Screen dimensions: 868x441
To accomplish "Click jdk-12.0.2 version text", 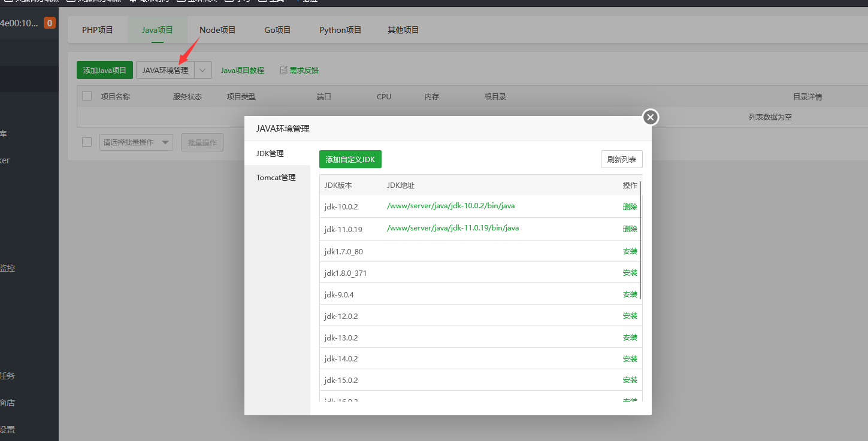I will (x=341, y=316).
